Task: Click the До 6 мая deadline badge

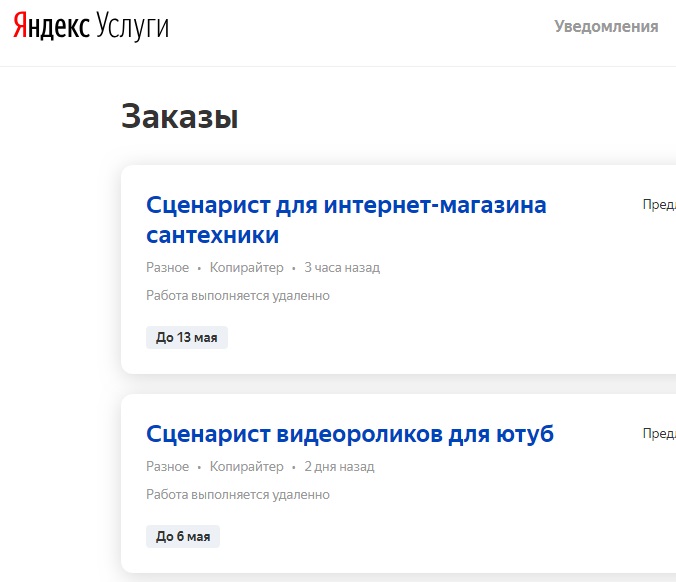Action: click(183, 537)
